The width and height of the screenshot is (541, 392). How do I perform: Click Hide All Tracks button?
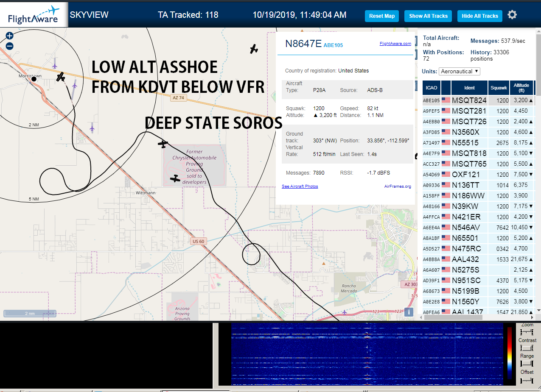click(480, 16)
